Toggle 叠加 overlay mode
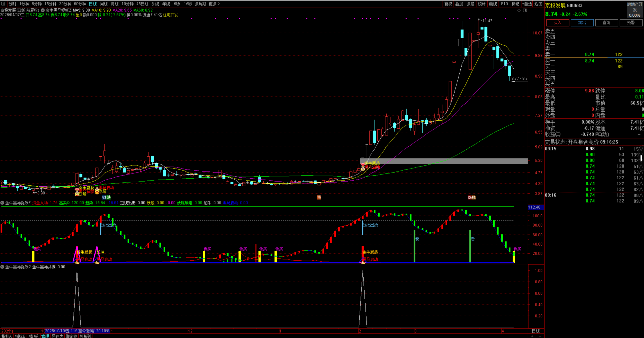644x338 pixels. tap(459, 4)
